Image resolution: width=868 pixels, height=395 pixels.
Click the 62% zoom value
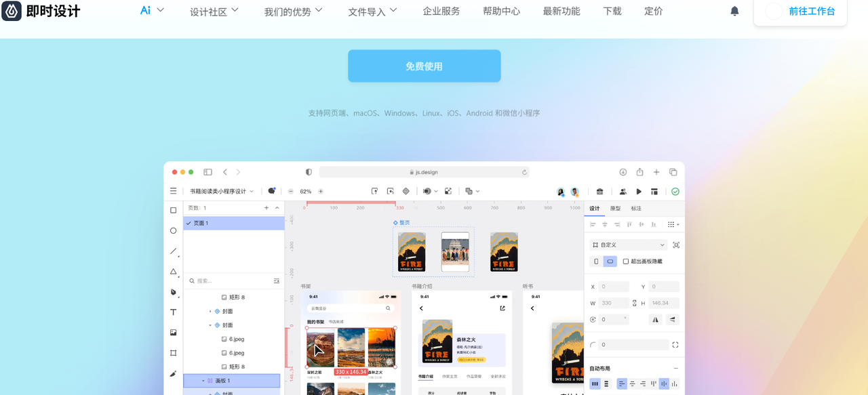pyautogui.click(x=306, y=192)
